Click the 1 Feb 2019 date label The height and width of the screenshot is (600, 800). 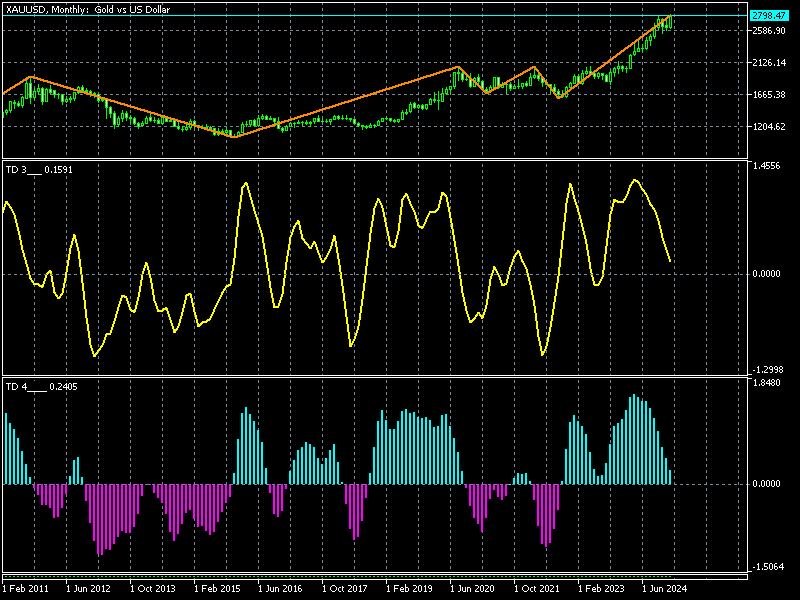(x=409, y=589)
